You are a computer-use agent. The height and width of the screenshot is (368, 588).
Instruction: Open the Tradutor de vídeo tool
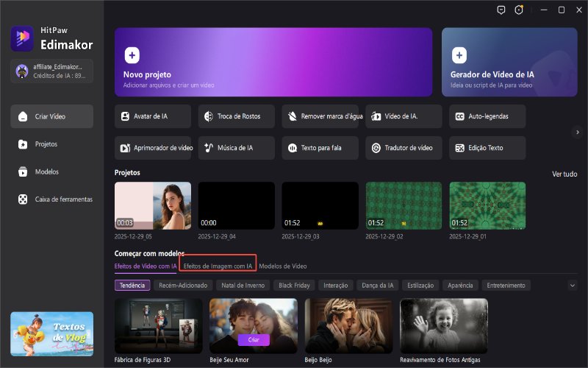coord(404,148)
